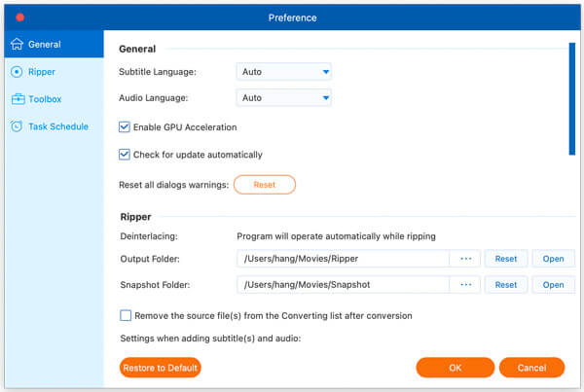584x392 pixels.
Task: Browse Snapshot Folder with the three-dots button
Action: point(464,285)
